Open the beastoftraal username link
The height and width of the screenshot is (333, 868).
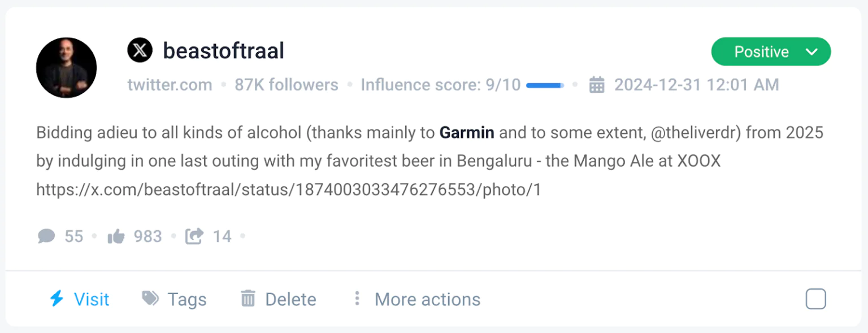click(223, 51)
